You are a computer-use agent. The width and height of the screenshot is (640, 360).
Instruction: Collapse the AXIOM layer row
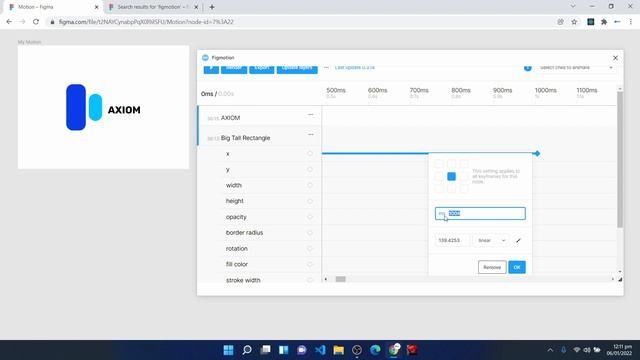coord(311,115)
